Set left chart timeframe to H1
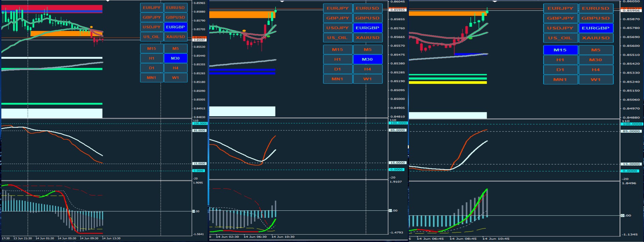 point(152,58)
